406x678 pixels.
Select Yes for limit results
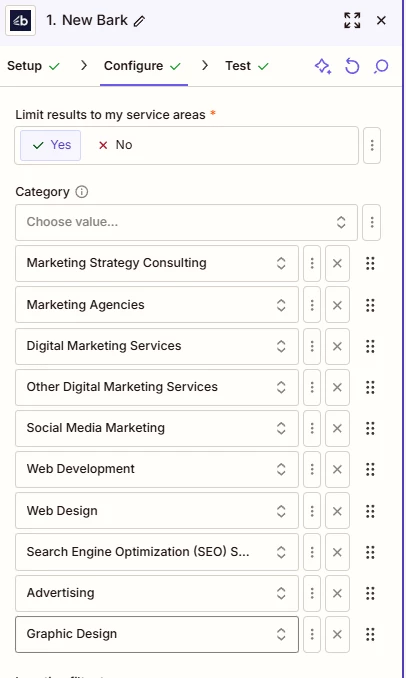[51, 145]
